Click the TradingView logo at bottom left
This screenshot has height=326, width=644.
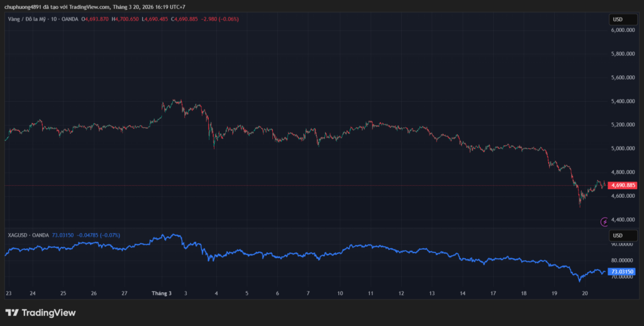tap(40, 312)
